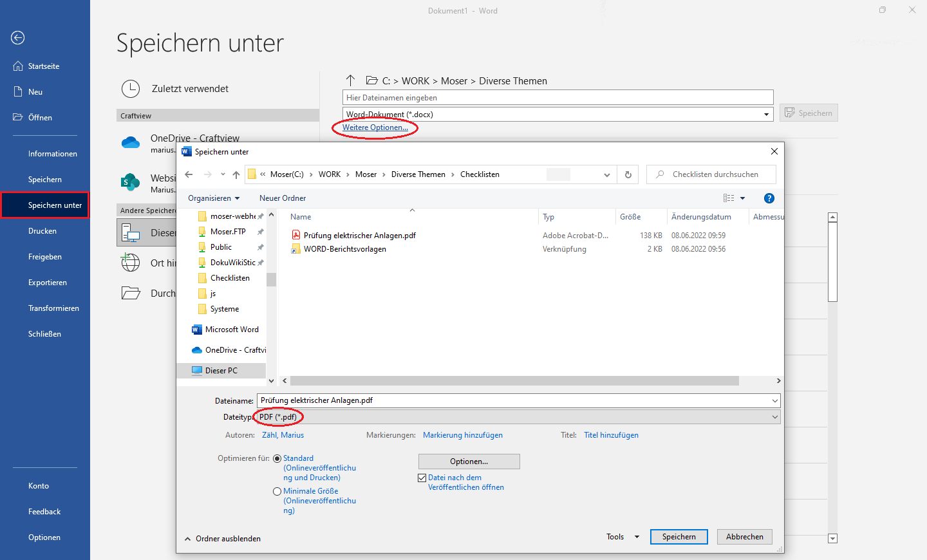Open Drucken from the backstage menu
The height and width of the screenshot is (560, 927).
click(42, 231)
